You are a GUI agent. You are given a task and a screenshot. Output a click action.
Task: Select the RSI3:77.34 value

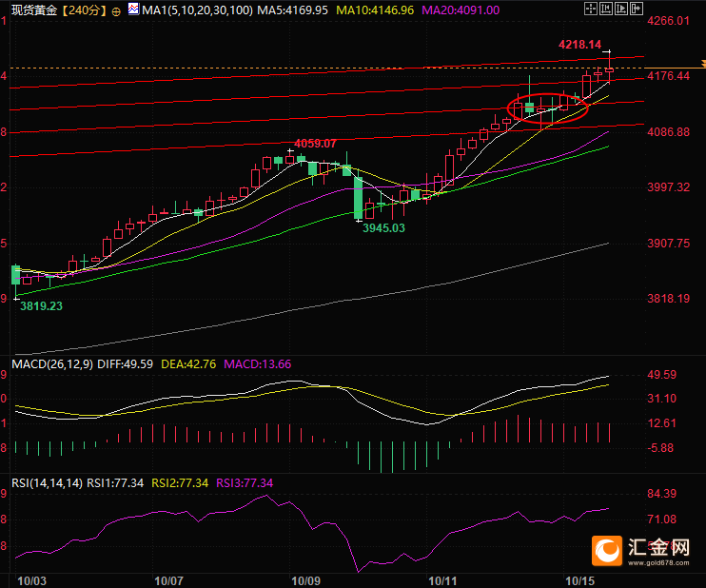click(x=245, y=483)
